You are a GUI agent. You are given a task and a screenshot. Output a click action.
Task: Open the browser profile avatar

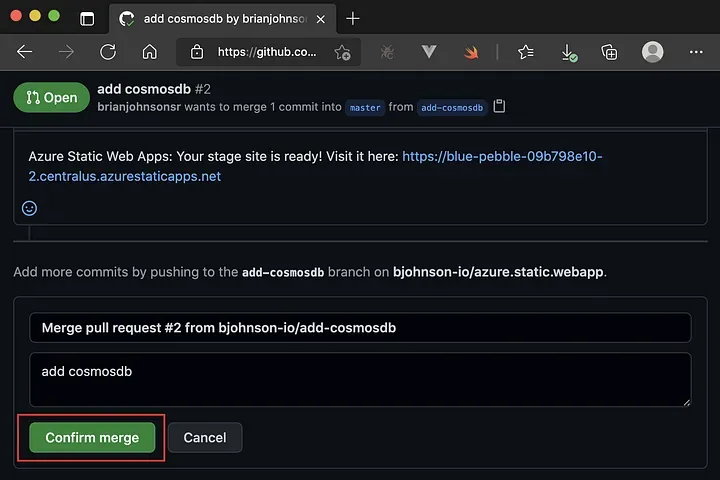tap(652, 52)
